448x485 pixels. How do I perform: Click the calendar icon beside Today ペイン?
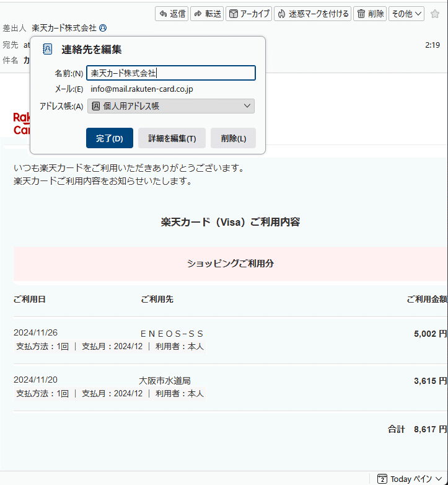[382, 479]
